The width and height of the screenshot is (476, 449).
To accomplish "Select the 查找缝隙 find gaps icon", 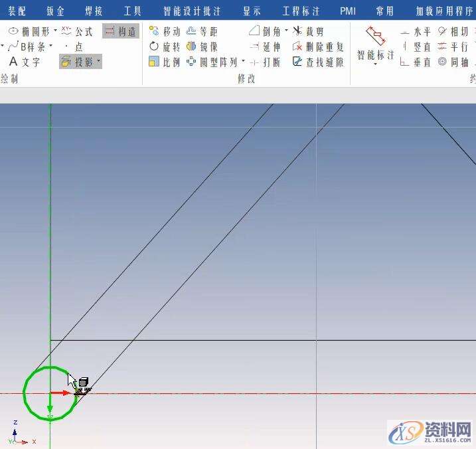I will (x=297, y=62).
